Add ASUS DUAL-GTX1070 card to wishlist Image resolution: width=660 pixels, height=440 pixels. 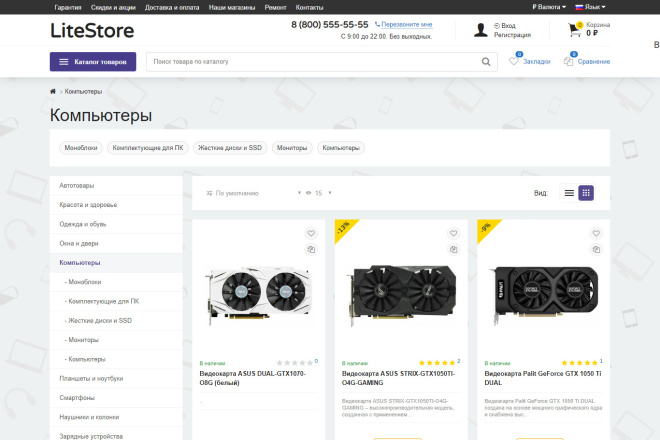coord(311,233)
